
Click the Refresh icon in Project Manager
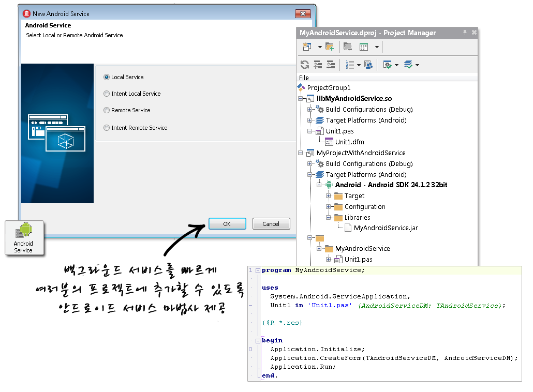click(x=305, y=65)
